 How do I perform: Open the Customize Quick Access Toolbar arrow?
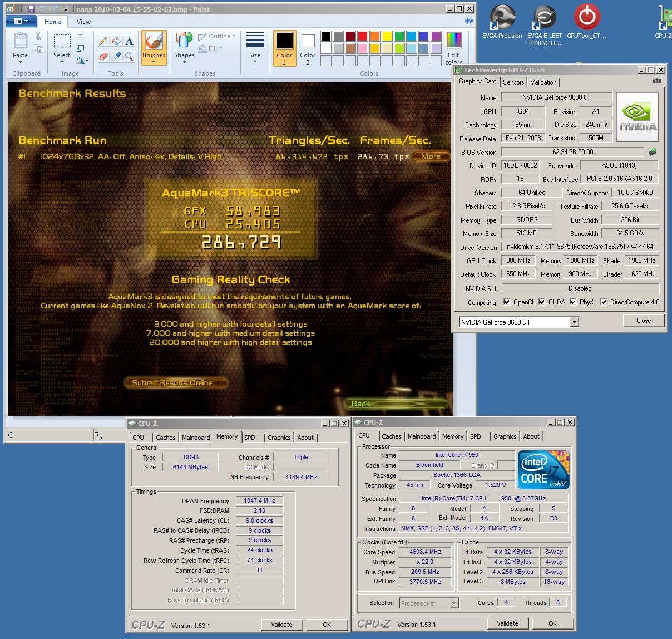click(x=66, y=9)
